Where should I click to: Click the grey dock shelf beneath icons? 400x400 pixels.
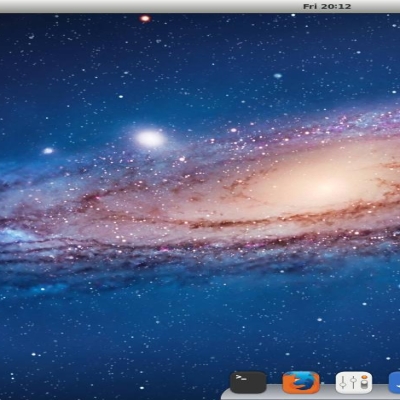click(x=310, y=395)
